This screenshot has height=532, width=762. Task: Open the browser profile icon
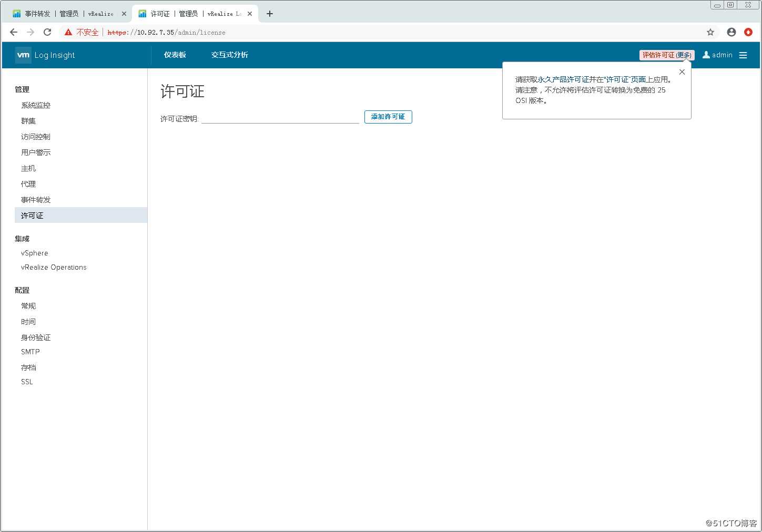tap(731, 32)
